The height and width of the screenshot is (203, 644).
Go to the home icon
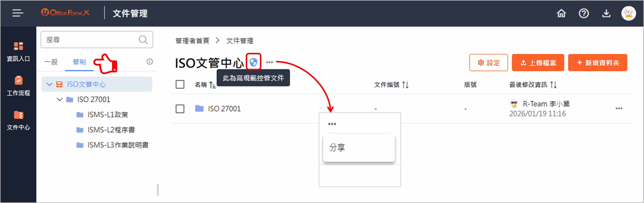pos(561,13)
